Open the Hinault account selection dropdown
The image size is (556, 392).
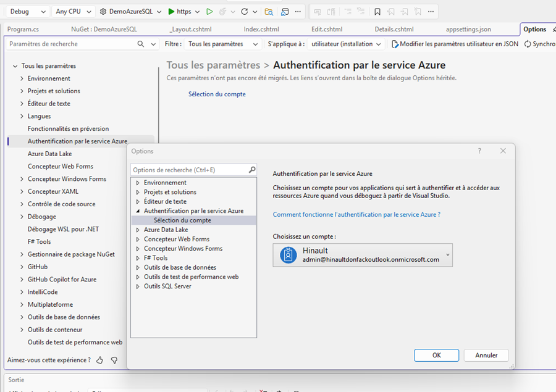point(447,255)
